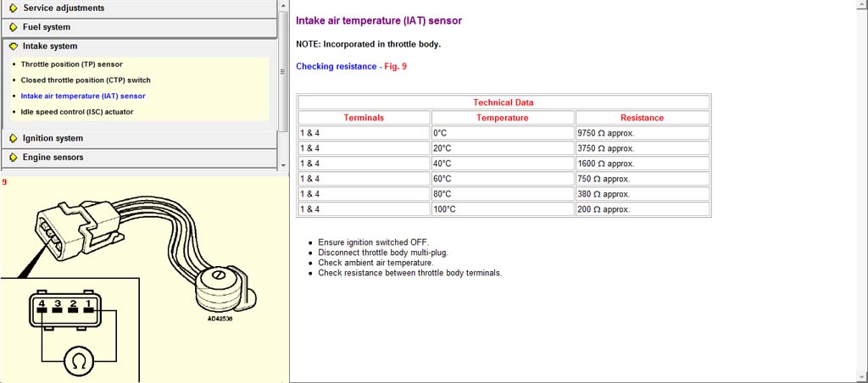The image size is (868, 383).
Task: Open Closed throttle position (CTP) switch topic
Action: click(x=86, y=80)
